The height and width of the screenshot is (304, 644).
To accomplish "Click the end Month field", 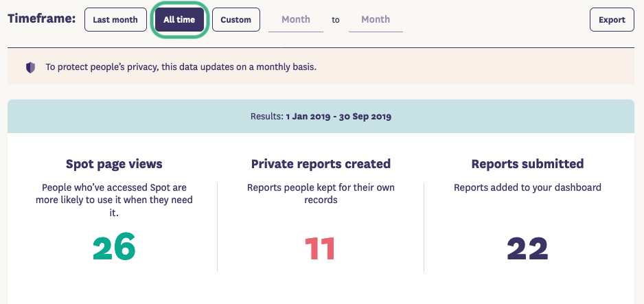I will click(376, 20).
